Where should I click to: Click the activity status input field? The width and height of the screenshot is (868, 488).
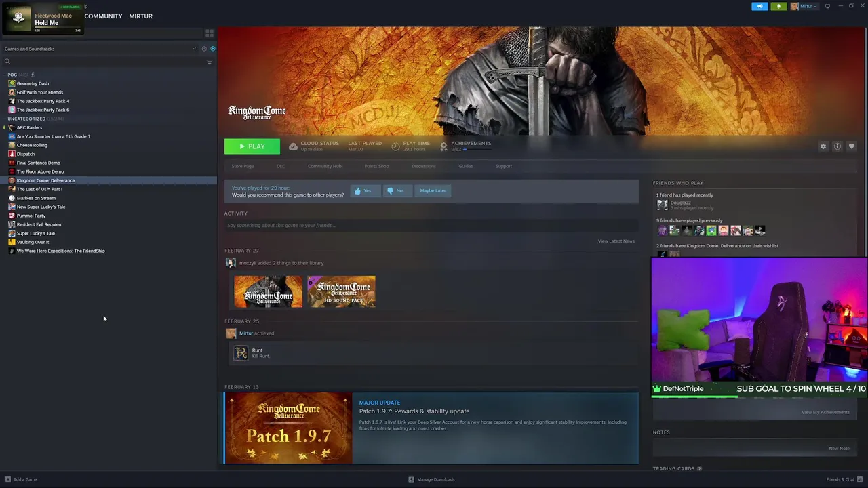tap(431, 225)
